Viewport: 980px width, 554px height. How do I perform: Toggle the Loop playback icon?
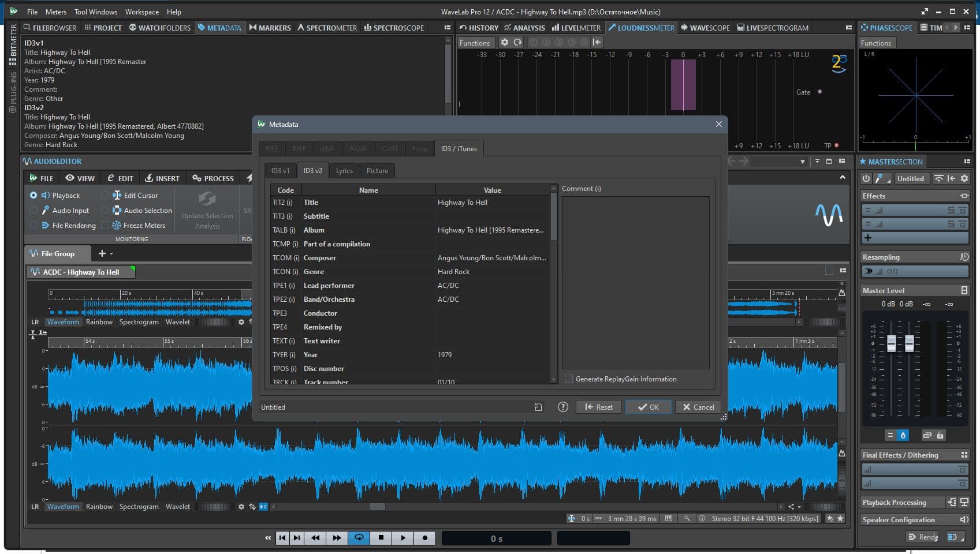[x=359, y=538]
